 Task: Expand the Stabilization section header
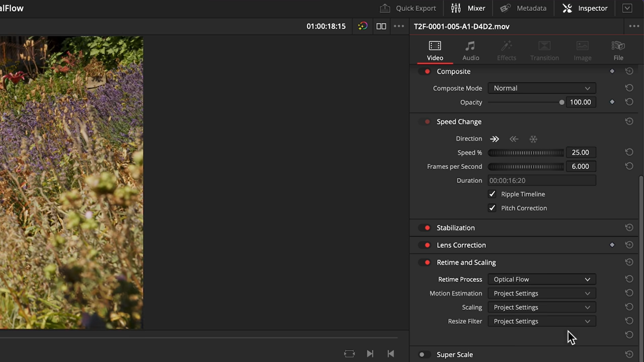tap(455, 228)
